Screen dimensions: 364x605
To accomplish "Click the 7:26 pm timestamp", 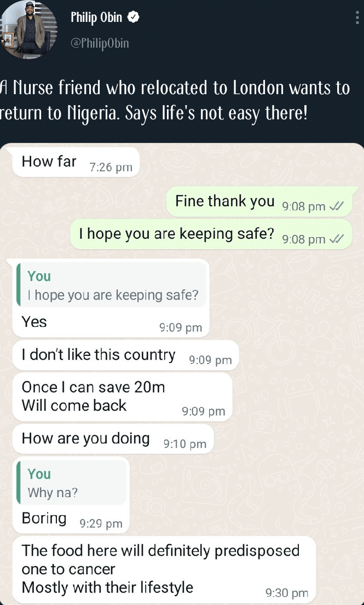I will pos(111,168).
